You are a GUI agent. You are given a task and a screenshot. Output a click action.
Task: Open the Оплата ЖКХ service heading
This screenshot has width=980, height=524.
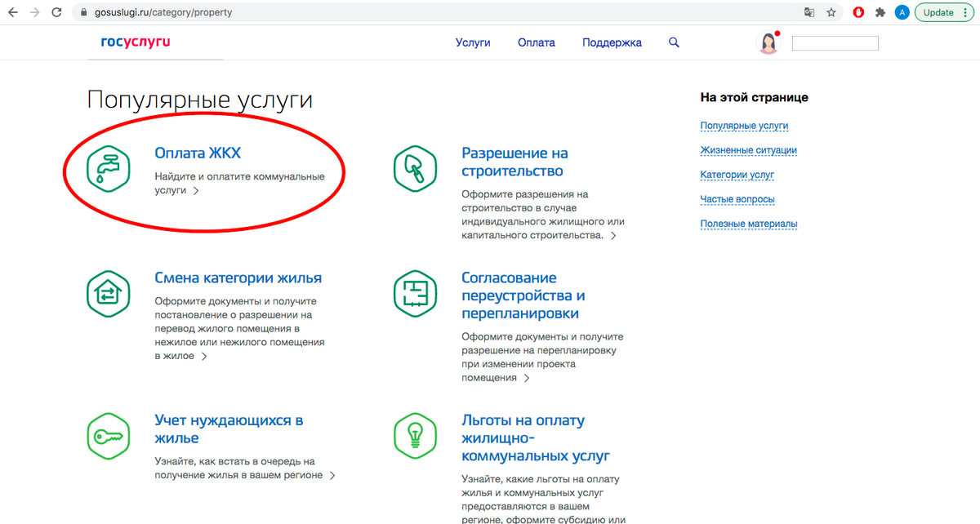coord(198,153)
